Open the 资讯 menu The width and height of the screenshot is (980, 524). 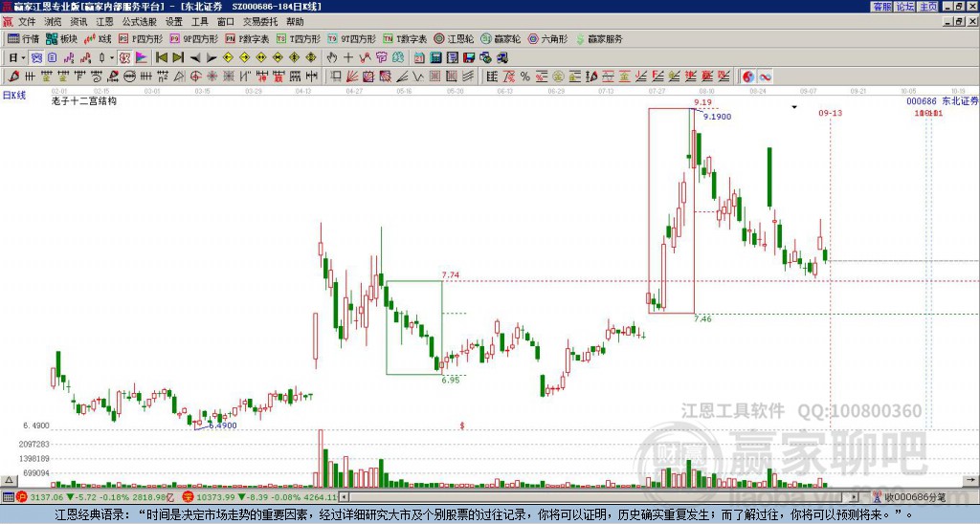[x=78, y=22]
